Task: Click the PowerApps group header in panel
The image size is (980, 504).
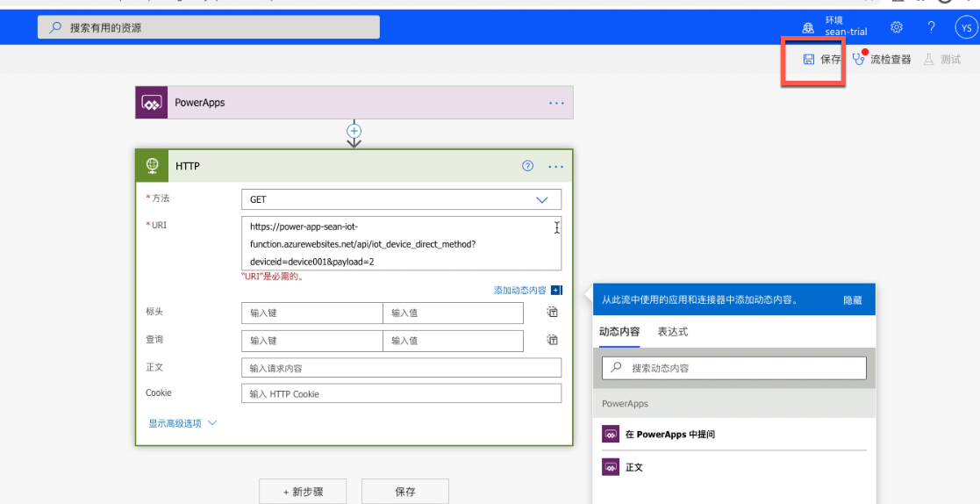Action: point(734,403)
